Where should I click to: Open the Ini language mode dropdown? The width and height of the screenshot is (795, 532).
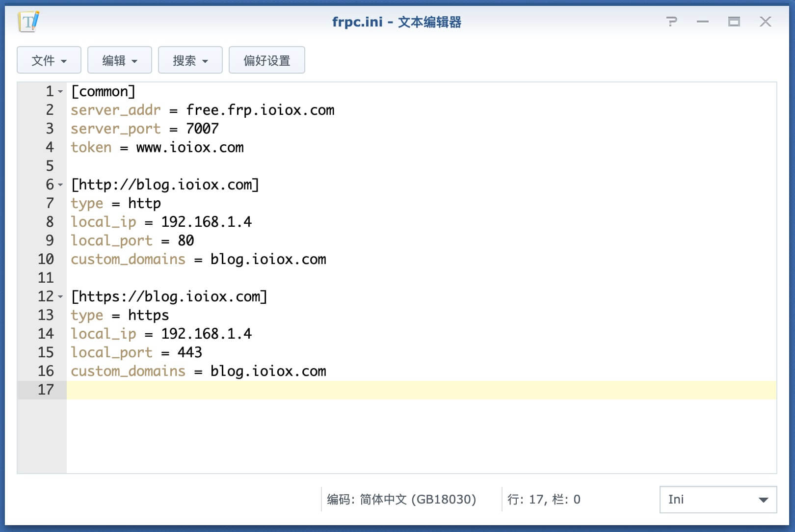pyautogui.click(x=718, y=500)
